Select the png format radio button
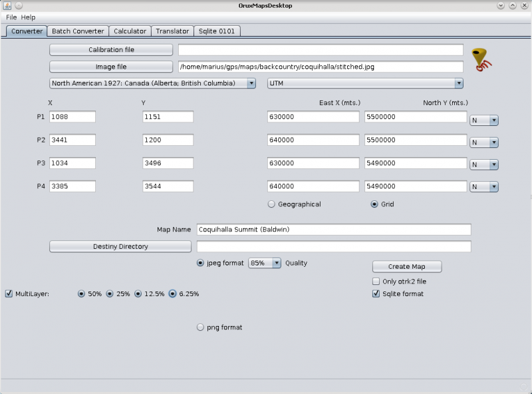The height and width of the screenshot is (394, 532). click(201, 327)
